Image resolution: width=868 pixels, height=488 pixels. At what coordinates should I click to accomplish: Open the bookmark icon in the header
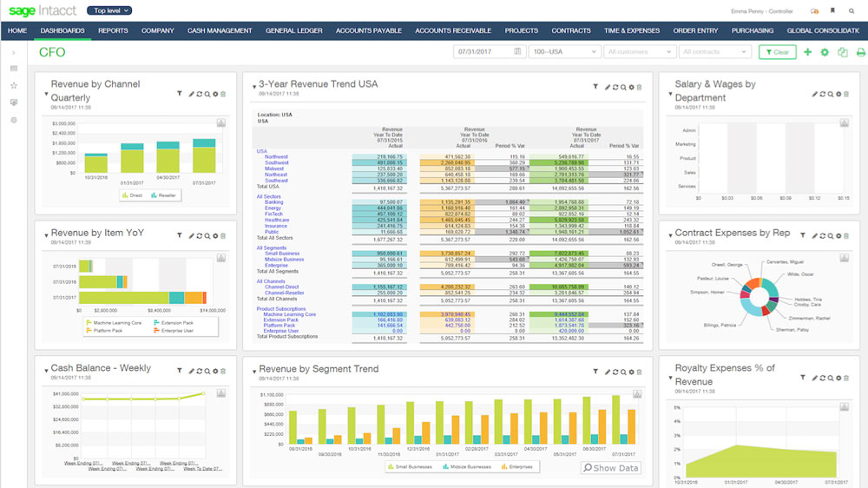[832, 10]
